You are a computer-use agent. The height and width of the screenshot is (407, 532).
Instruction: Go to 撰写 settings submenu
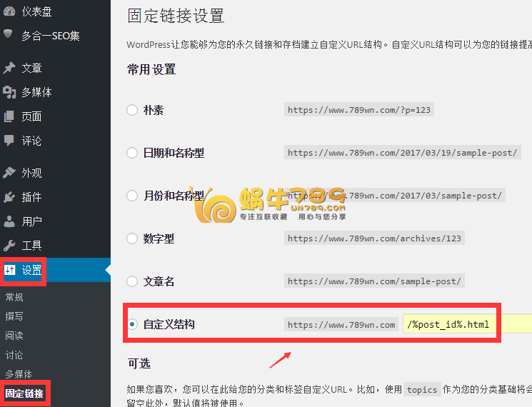(14, 316)
